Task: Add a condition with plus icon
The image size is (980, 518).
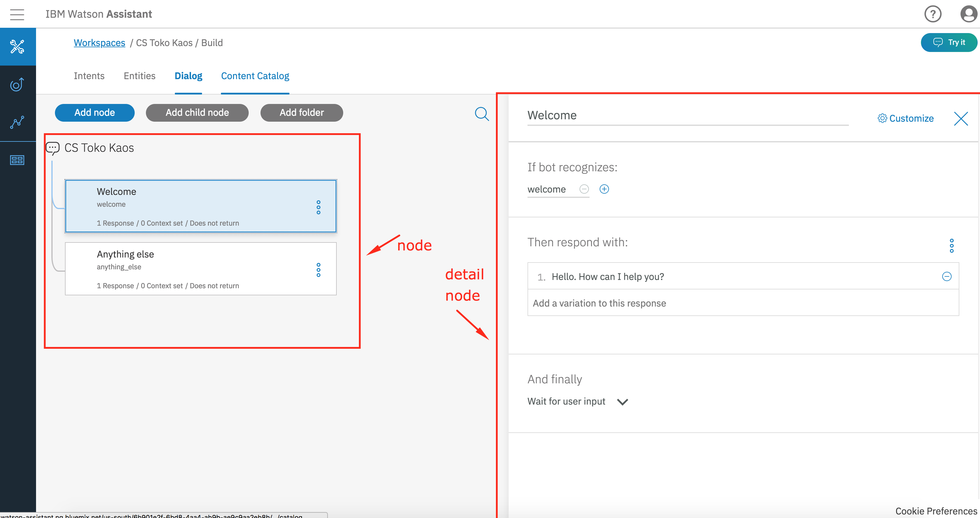Action: (604, 189)
